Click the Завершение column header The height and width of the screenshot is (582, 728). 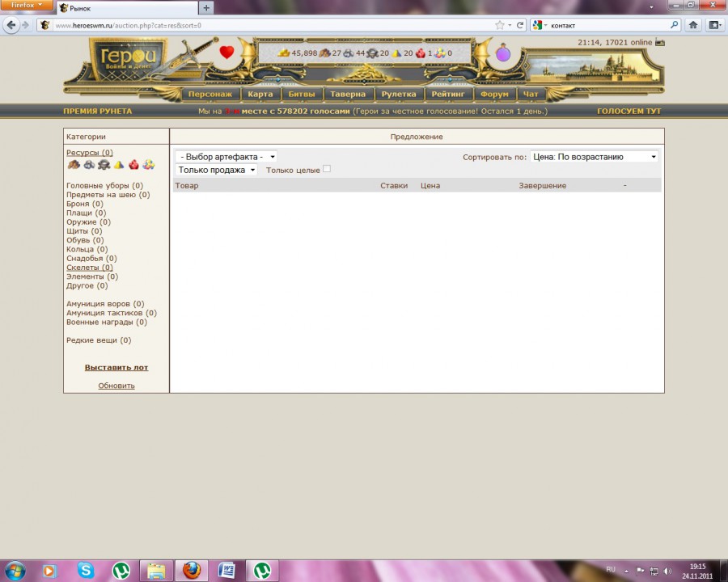click(x=542, y=186)
